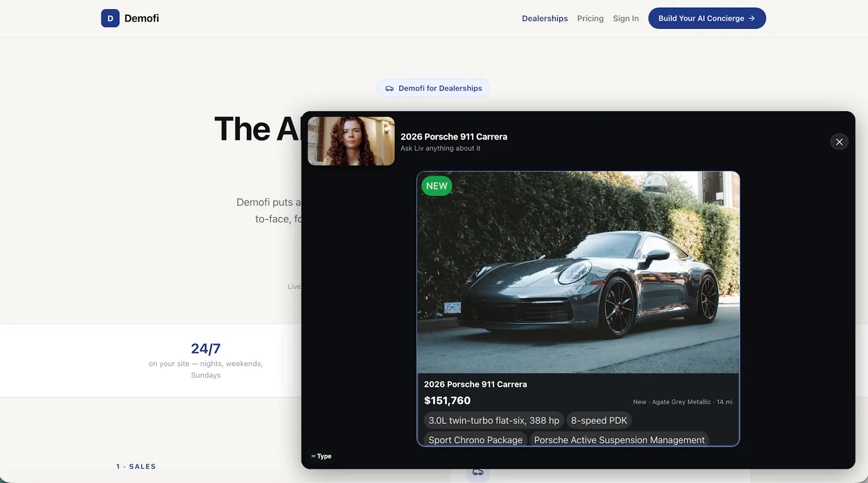This screenshot has height=483, width=868.
Task: Select the 3.0L twin-turbo flat-six chip
Action: 494,421
